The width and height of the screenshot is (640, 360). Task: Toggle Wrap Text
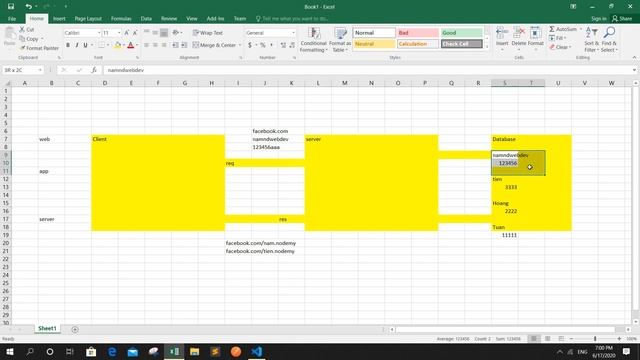tap(208, 33)
